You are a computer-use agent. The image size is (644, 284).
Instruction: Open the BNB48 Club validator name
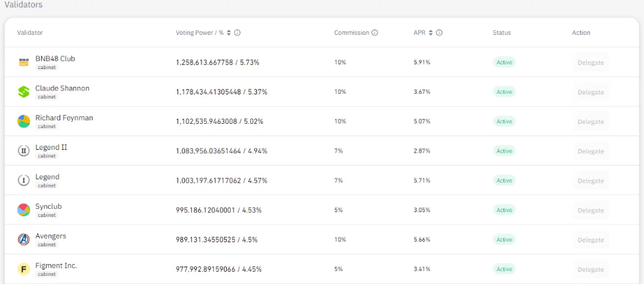[x=55, y=59]
